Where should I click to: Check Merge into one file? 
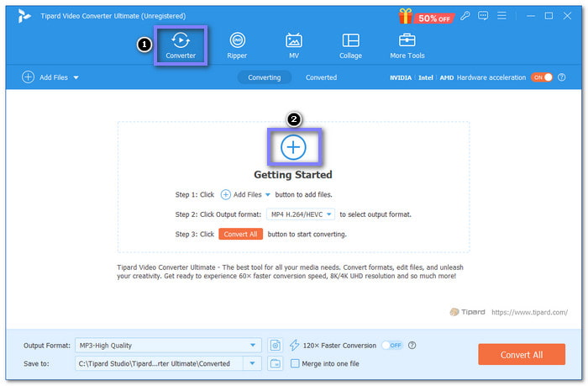tap(295, 363)
